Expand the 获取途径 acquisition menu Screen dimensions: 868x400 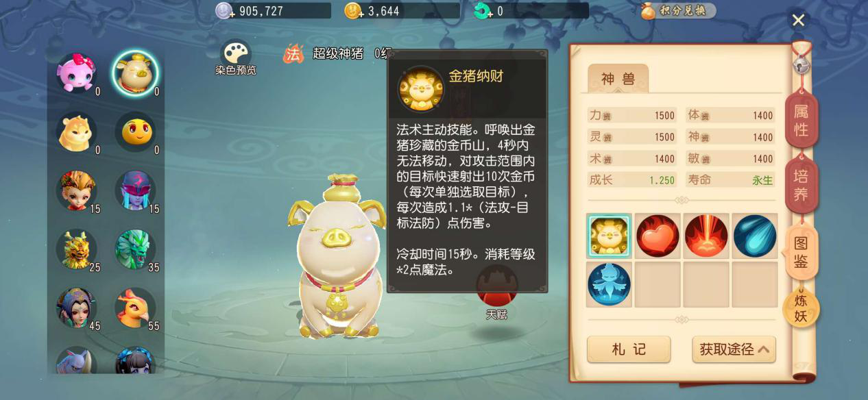pyautogui.click(x=734, y=349)
